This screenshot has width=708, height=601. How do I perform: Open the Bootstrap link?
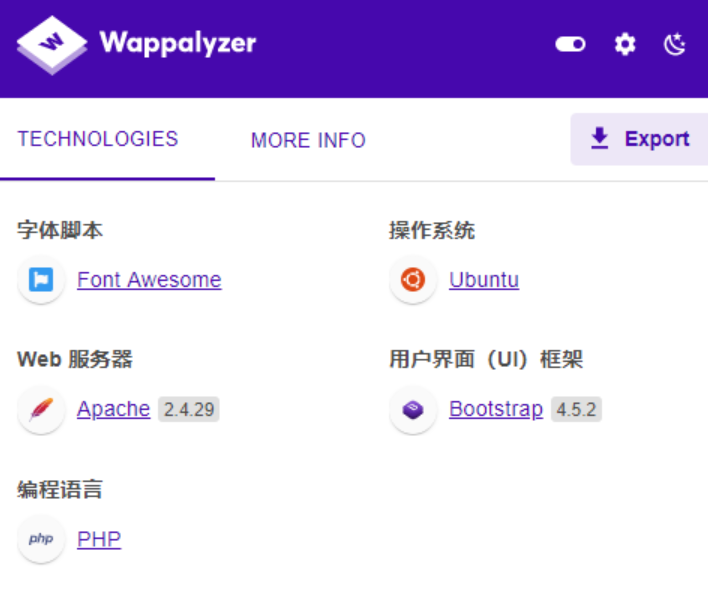[496, 410]
